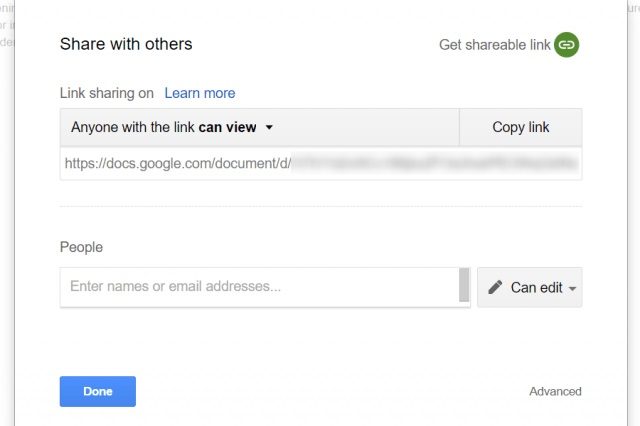Image resolution: width=640 pixels, height=426 pixels.
Task: Click the 'People' section label
Action: click(81, 247)
